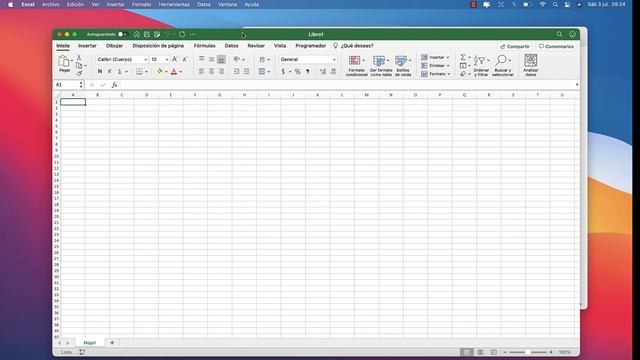640x360 pixels.
Task: Switch to Page Layout view in status bar
Action: pos(480,352)
